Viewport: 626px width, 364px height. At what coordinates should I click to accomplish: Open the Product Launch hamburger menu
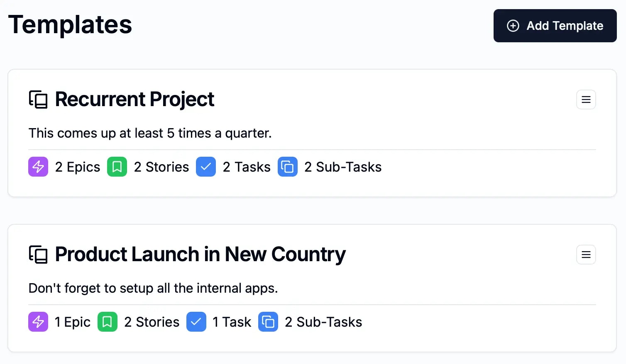[586, 255]
